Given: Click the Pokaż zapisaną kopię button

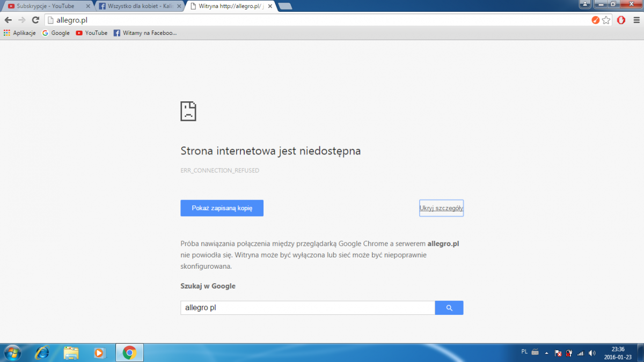Looking at the screenshot, I should click(222, 208).
